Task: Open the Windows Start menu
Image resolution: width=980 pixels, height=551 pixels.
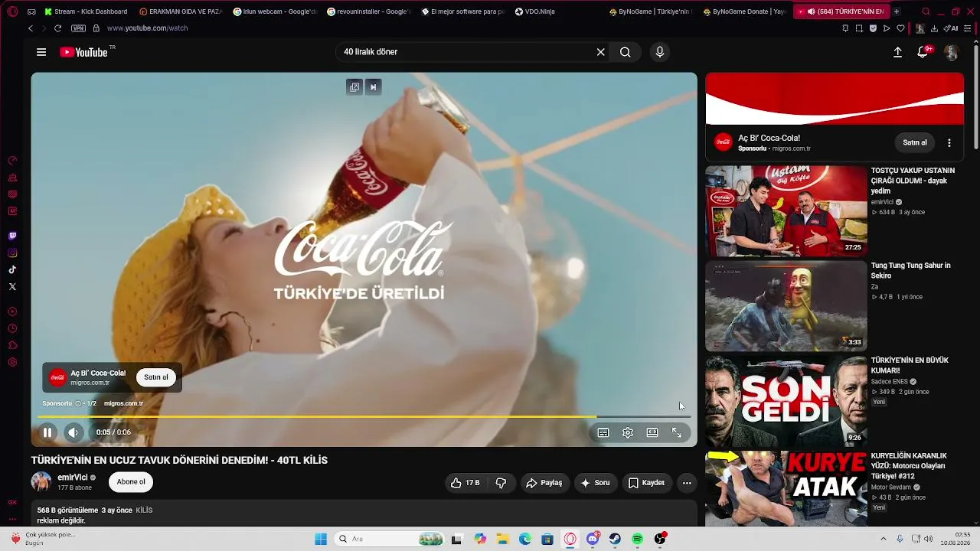Action: coord(321,540)
